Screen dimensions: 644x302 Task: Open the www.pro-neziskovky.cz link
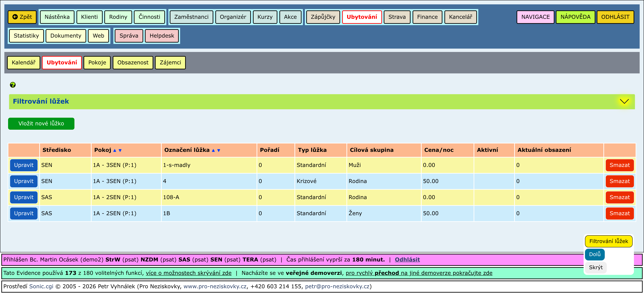point(215,286)
